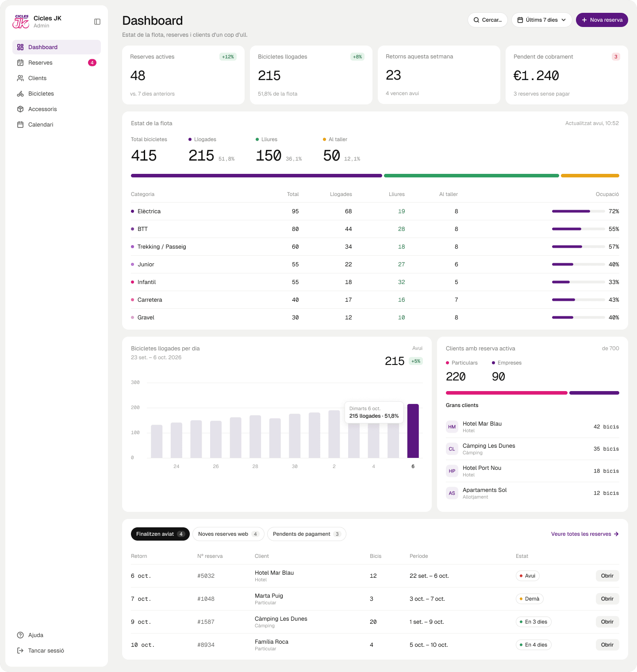637x672 pixels.
Task: Click the Marta Puig client name
Action: [269, 596]
